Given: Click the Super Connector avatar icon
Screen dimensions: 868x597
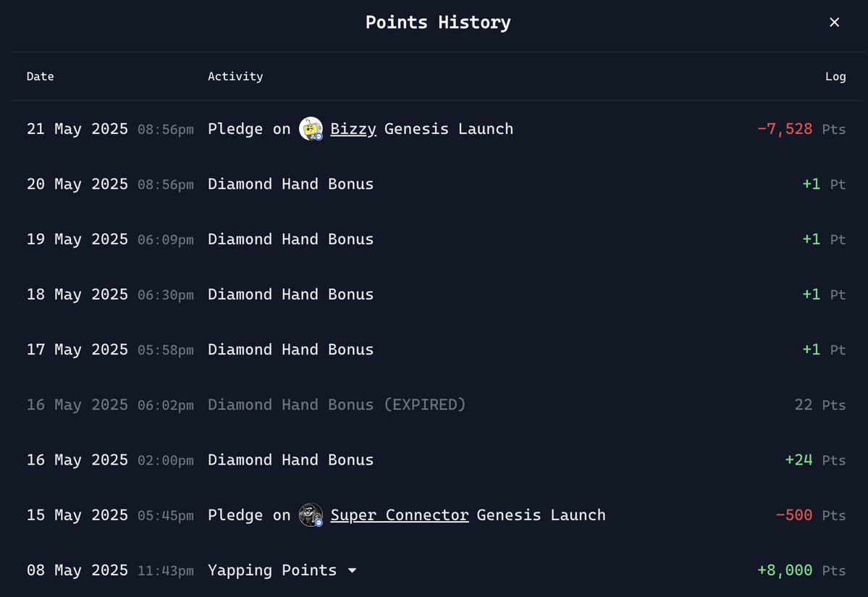Looking at the screenshot, I should [311, 515].
